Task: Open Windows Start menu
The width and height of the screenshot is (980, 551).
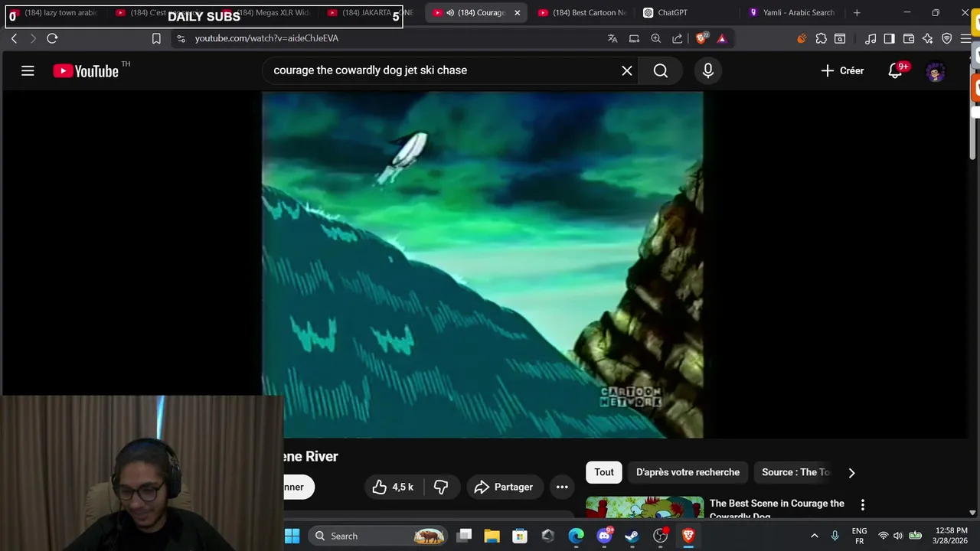Action: tap(292, 536)
